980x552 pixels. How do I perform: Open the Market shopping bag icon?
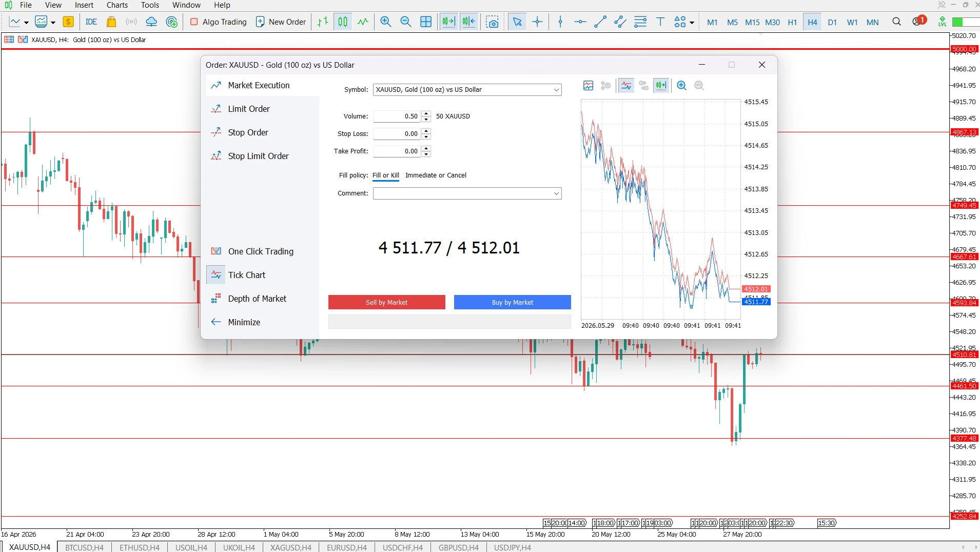pos(111,22)
